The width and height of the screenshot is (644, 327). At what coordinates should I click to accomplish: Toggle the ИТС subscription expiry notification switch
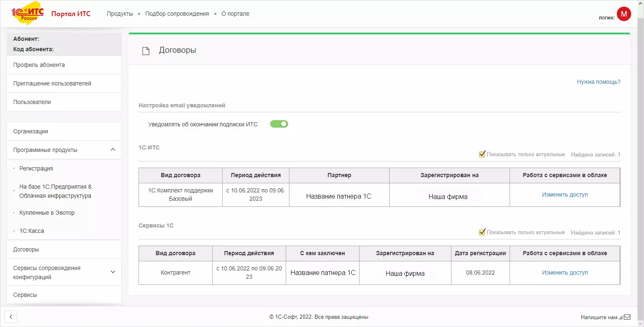point(279,124)
